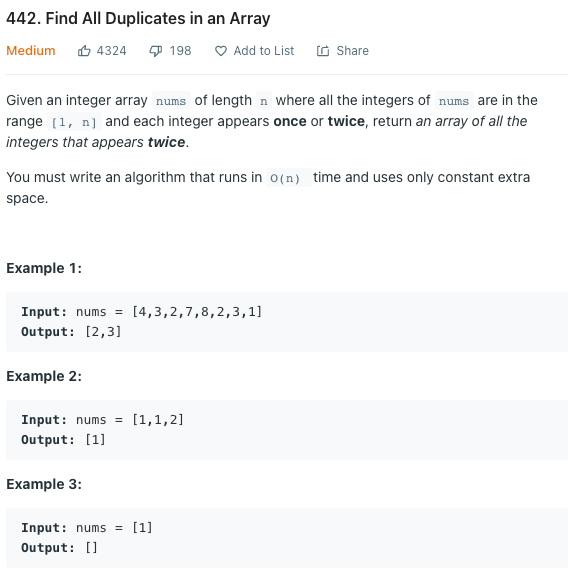Open the Add to List option
This screenshot has width=568, height=588.
[x=264, y=51]
